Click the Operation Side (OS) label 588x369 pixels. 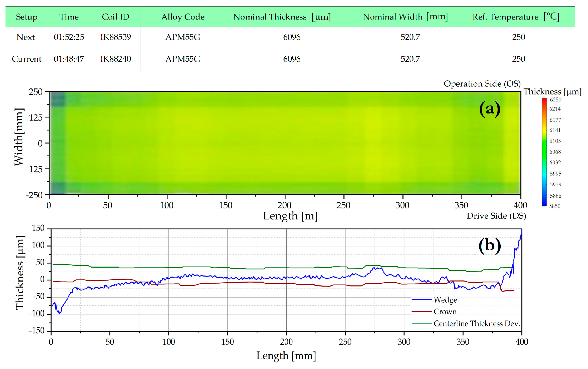[x=482, y=84]
